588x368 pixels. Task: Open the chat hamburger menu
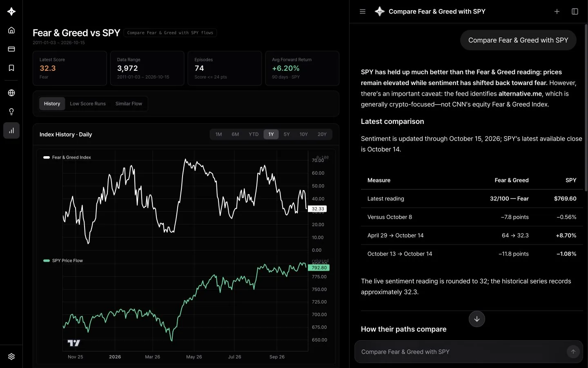pos(363,11)
